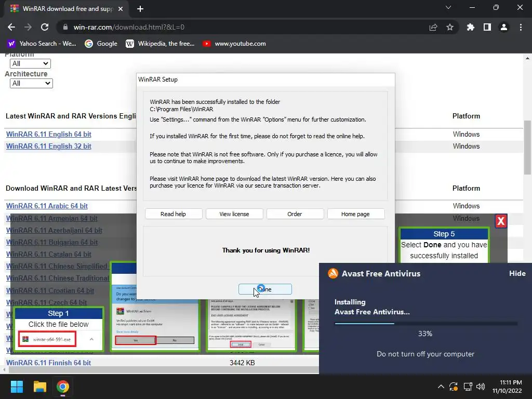
Task: Click the Order button
Action: pyautogui.click(x=295, y=214)
